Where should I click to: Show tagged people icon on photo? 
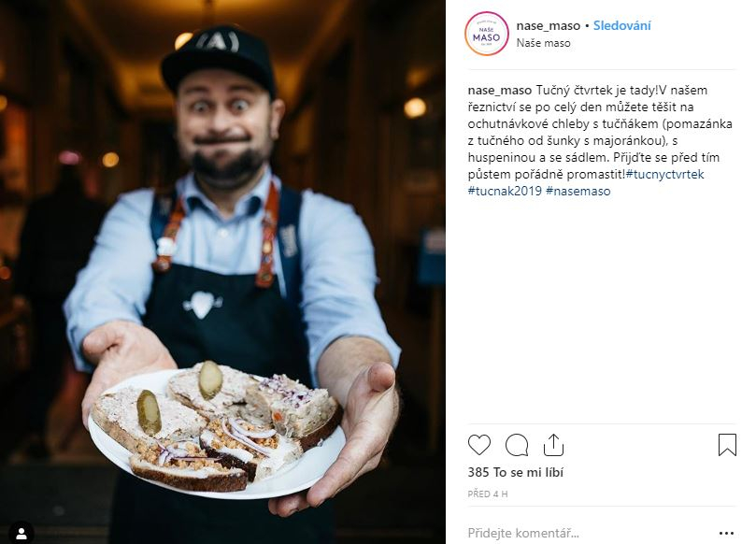pos(21,534)
